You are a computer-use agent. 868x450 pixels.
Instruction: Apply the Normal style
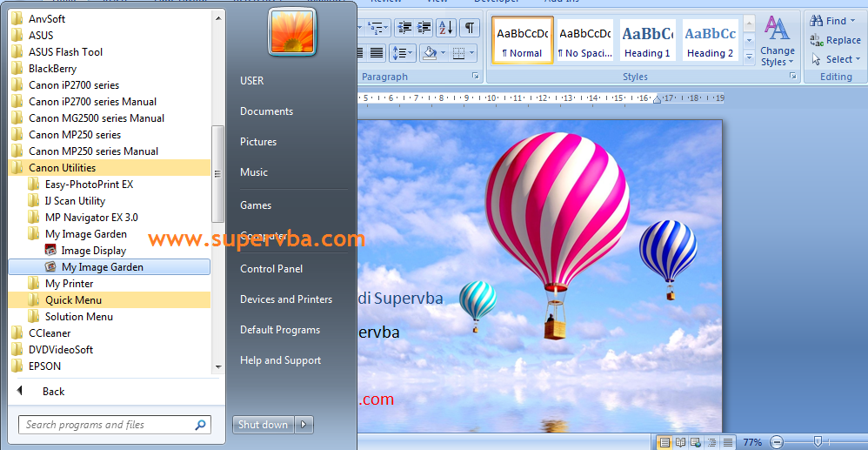click(523, 40)
